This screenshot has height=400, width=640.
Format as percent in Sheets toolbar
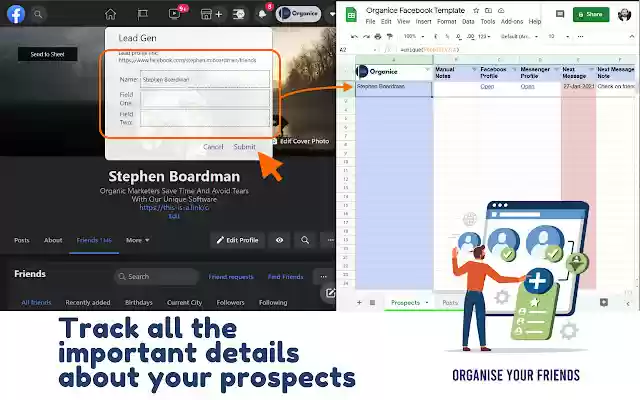click(447, 36)
